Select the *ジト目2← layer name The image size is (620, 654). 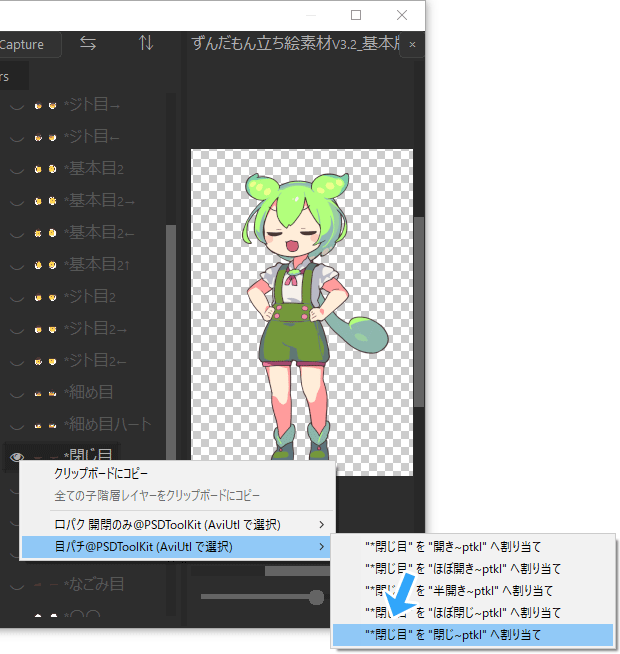(95, 361)
